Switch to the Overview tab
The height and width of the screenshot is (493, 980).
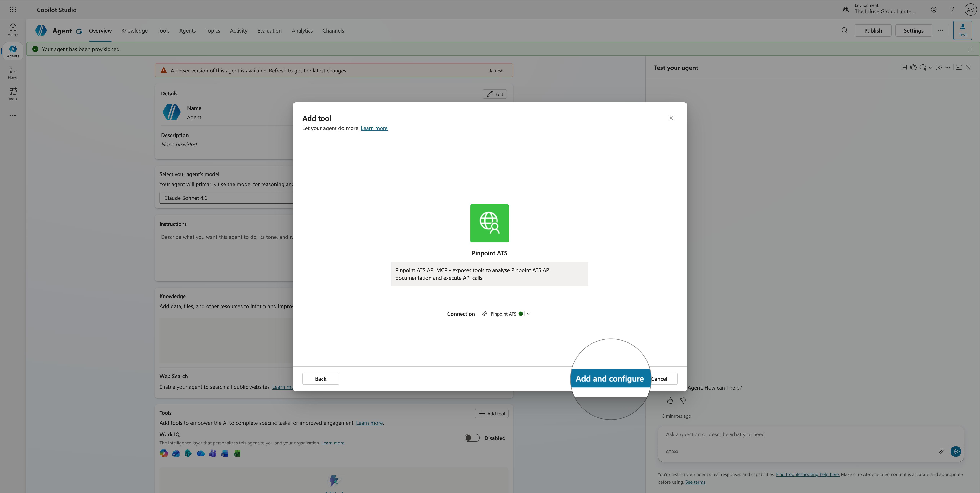pyautogui.click(x=100, y=31)
